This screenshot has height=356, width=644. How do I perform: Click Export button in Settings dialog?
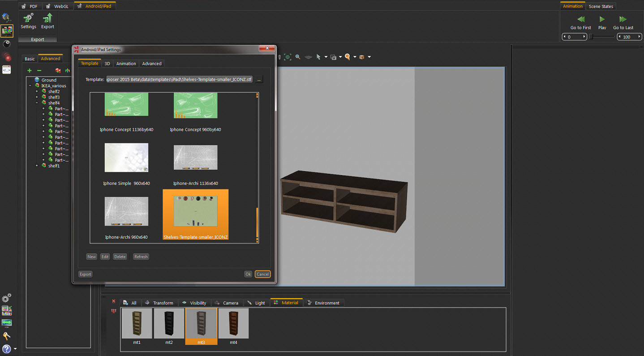(85, 274)
